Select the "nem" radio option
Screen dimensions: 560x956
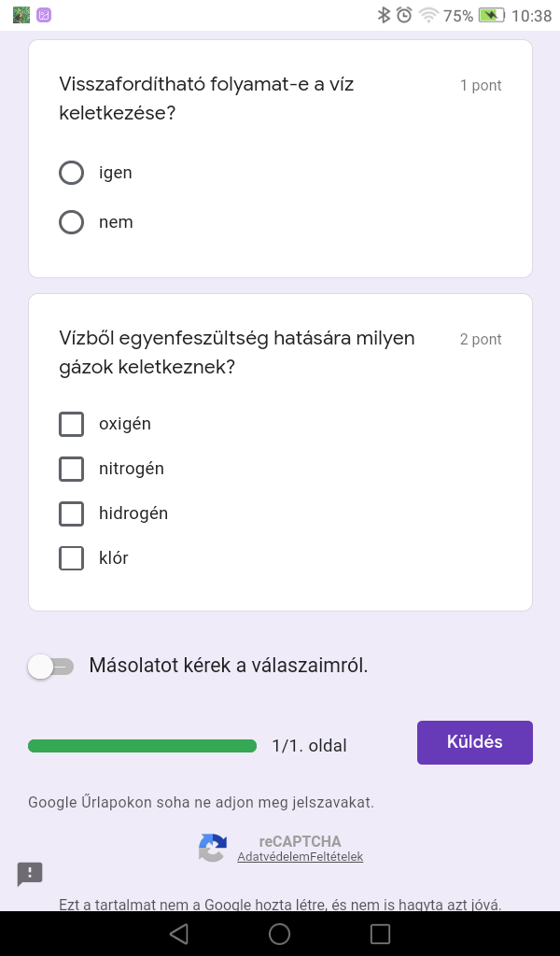pos(72,222)
